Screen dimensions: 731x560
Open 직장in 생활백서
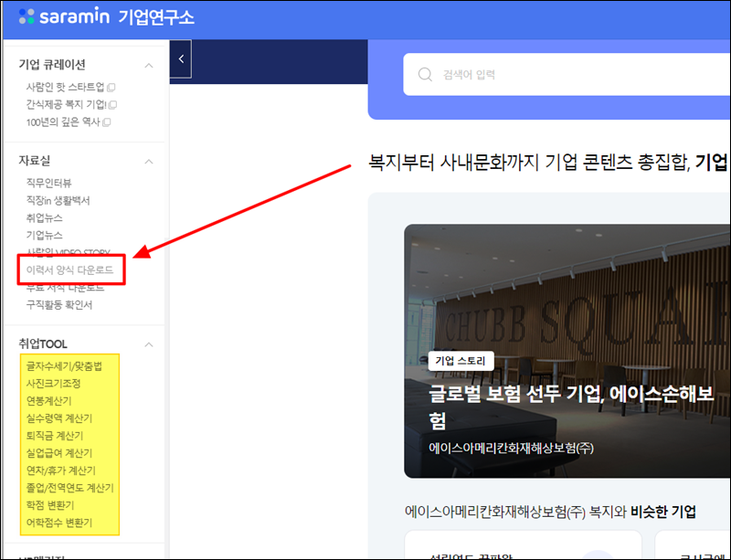(58, 200)
